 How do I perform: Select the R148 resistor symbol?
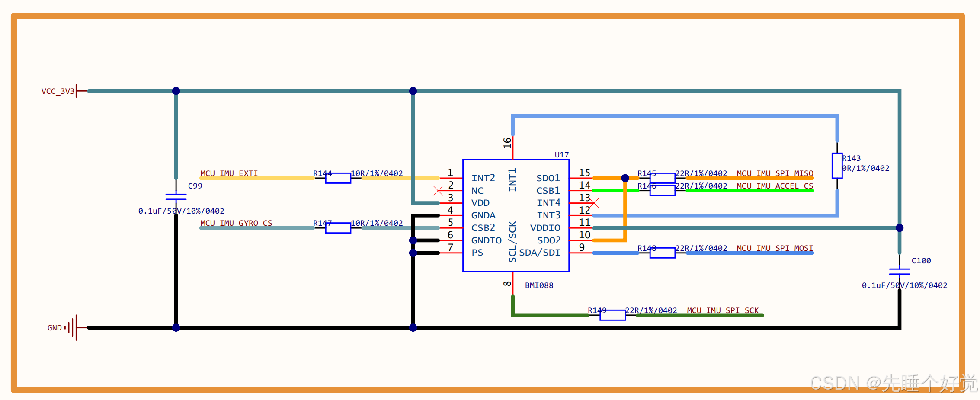coord(662,253)
